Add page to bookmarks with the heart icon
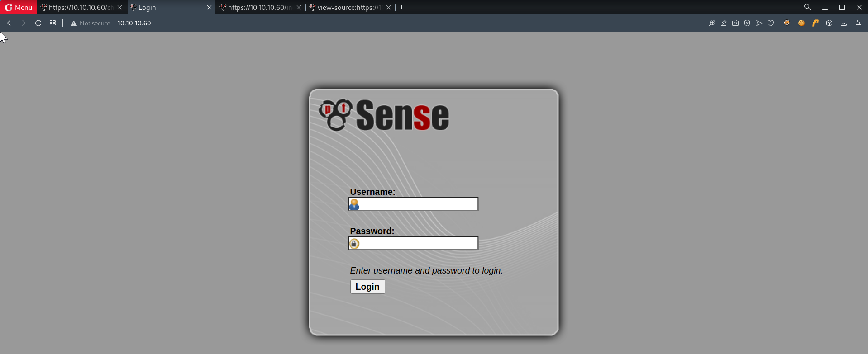 pos(771,23)
